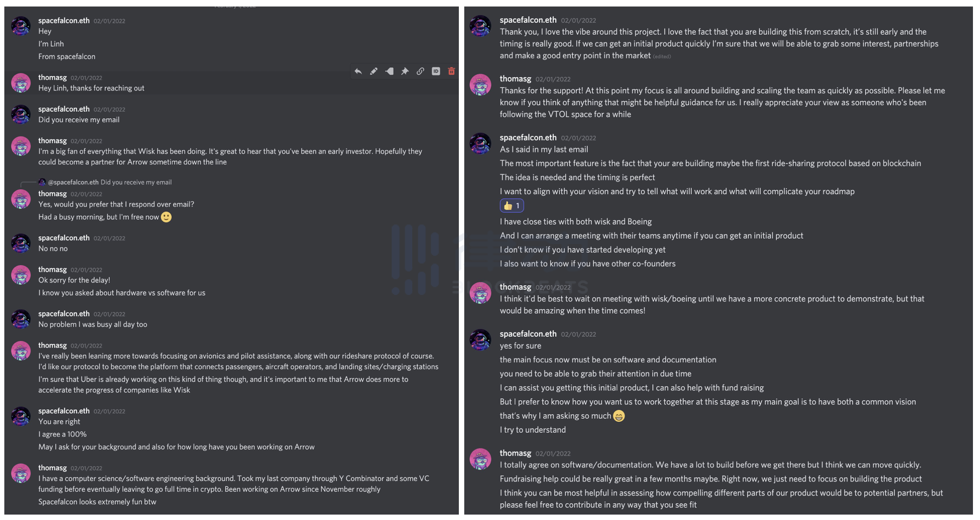980x520 pixels.
Task: Click the reply arrow icon on the hovered message
Action: click(x=358, y=71)
